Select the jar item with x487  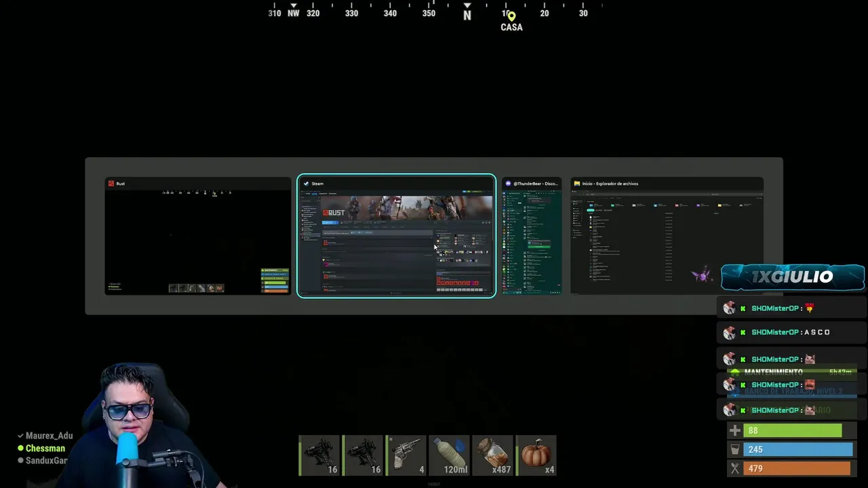(492, 455)
